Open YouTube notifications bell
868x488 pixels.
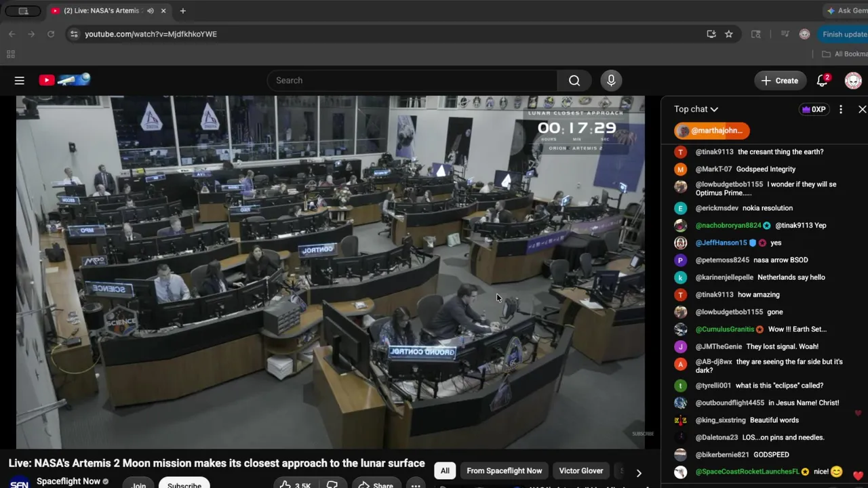823,81
